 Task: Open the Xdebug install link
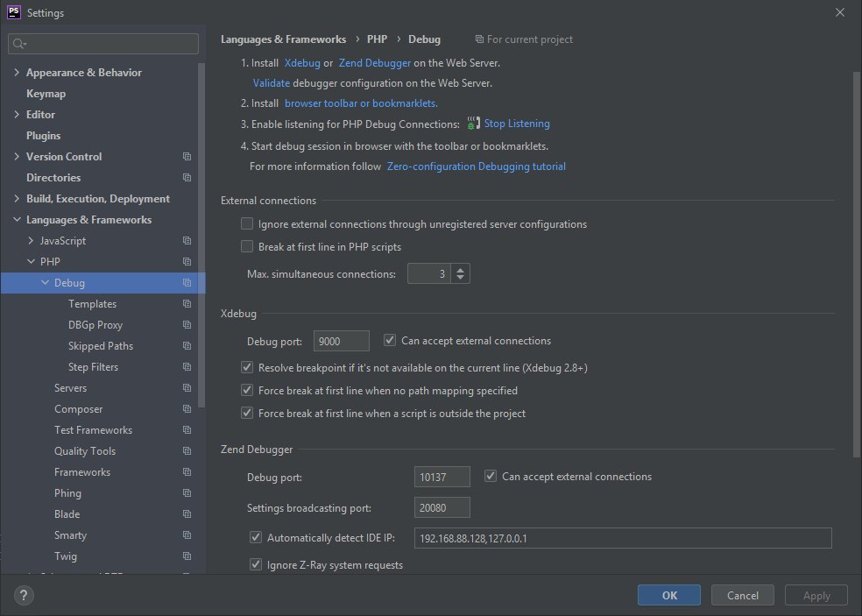(302, 63)
